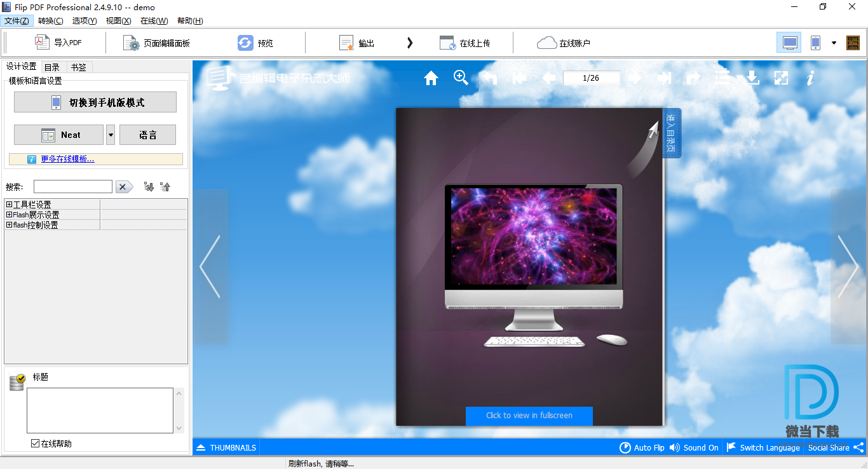Click the Home icon in flipbook toolbar
This screenshot has height=469, width=868.
pyautogui.click(x=431, y=78)
